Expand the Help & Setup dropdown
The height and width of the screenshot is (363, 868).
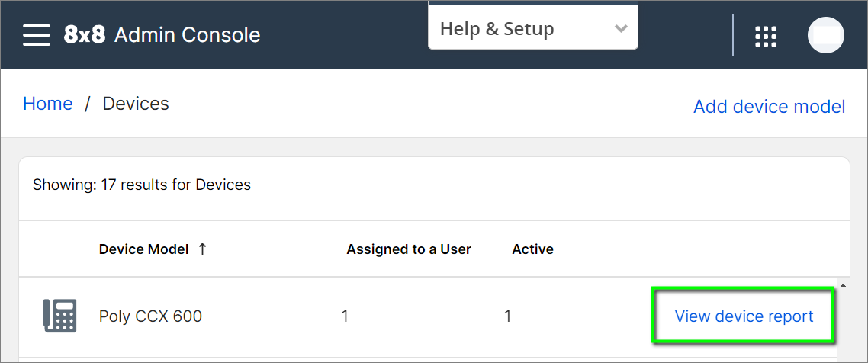[533, 29]
